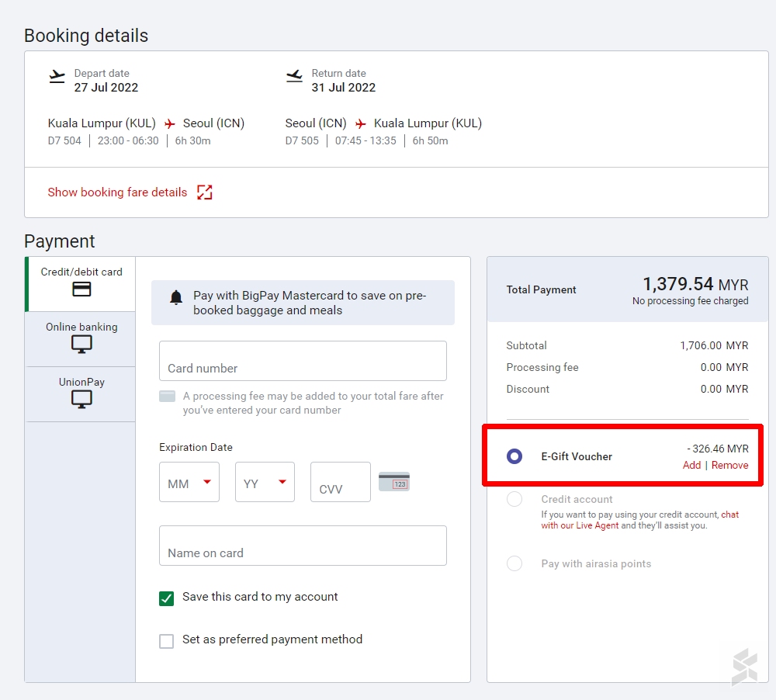Open Show booking fare details link
This screenshot has height=700, width=776.
pos(117,192)
